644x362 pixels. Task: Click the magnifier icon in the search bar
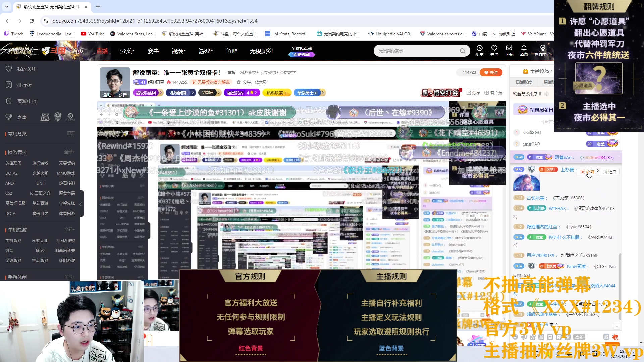point(463,51)
